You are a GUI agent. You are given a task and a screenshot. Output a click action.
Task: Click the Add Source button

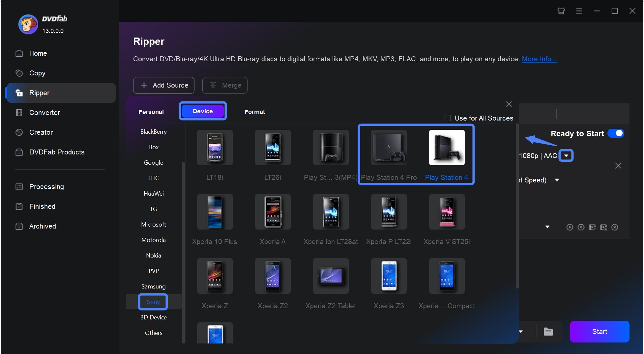(163, 85)
